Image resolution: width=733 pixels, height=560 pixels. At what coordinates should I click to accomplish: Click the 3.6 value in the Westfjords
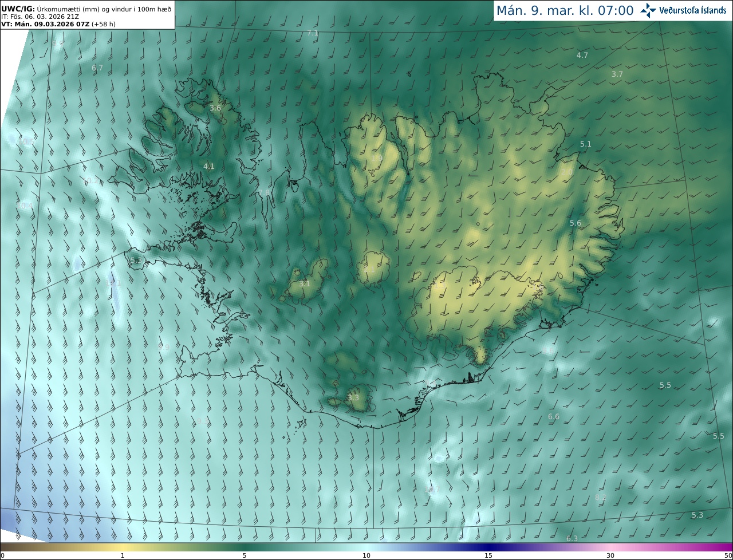coord(215,108)
